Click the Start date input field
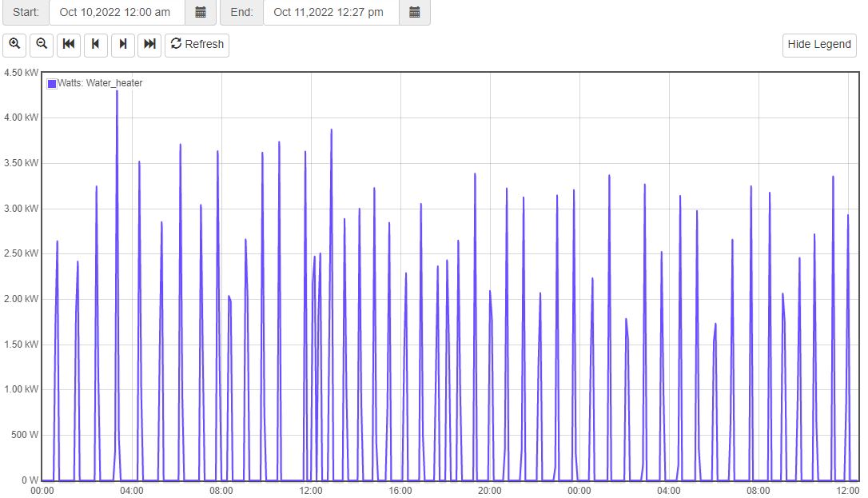This screenshot has width=868, height=498. click(117, 12)
